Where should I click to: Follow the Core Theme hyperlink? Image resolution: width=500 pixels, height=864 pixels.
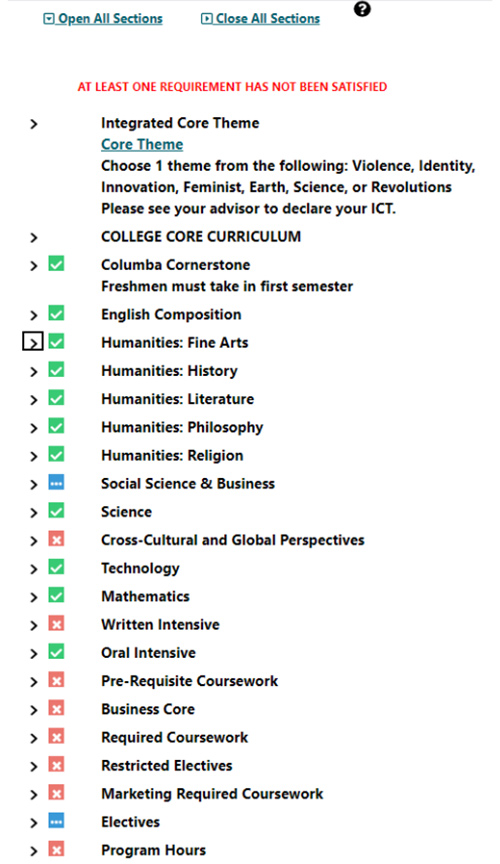pos(142,144)
